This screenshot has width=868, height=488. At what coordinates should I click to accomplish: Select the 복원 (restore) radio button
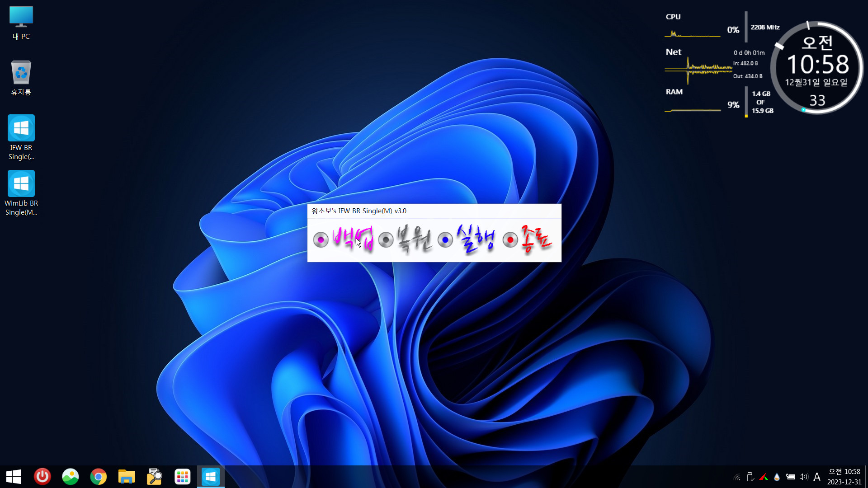click(x=386, y=240)
